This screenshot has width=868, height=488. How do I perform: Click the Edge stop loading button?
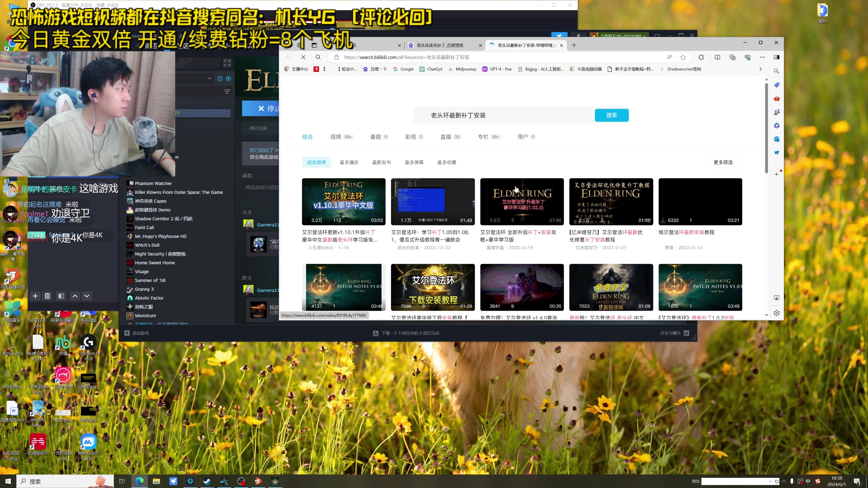(303, 57)
